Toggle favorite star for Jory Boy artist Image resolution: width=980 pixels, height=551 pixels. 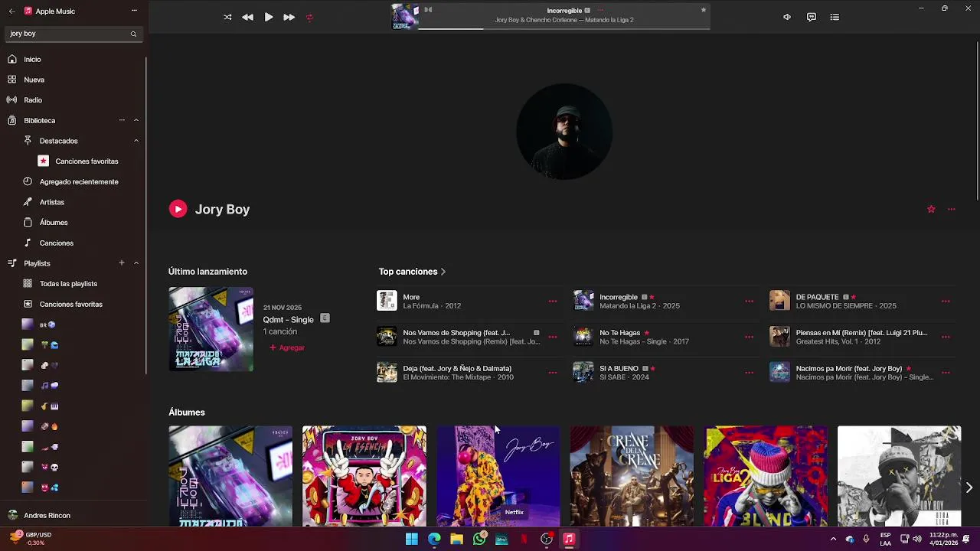click(931, 209)
